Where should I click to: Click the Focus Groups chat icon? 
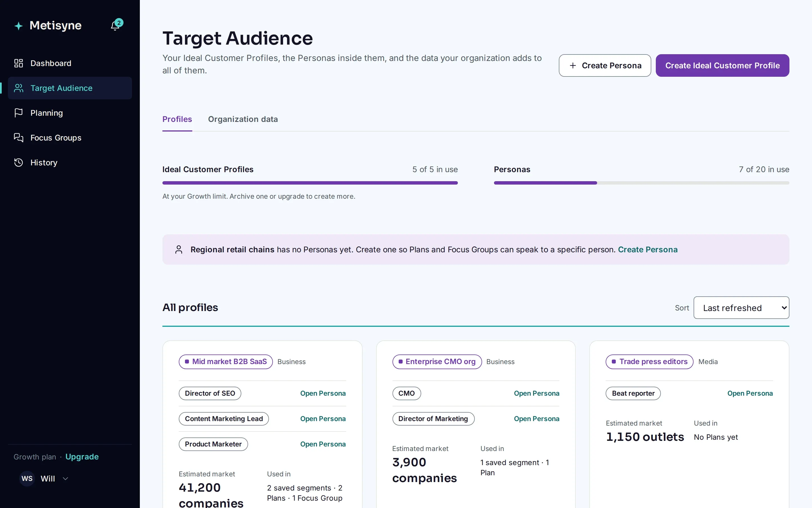tap(18, 138)
